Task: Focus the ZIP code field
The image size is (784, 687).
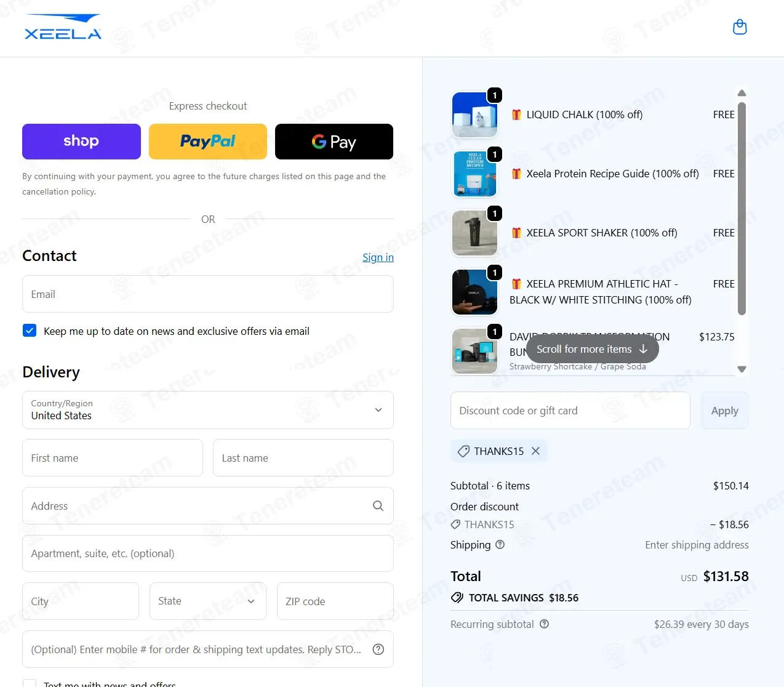Action: click(335, 601)
